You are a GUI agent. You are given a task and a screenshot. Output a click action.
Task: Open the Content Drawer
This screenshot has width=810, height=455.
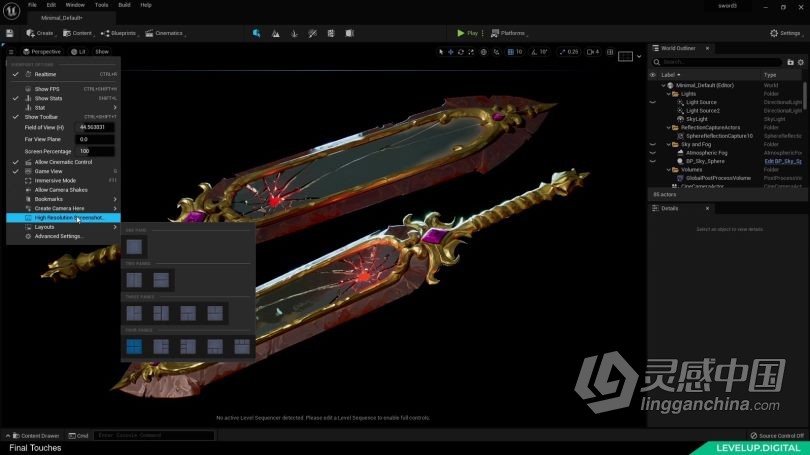[36, 436]
